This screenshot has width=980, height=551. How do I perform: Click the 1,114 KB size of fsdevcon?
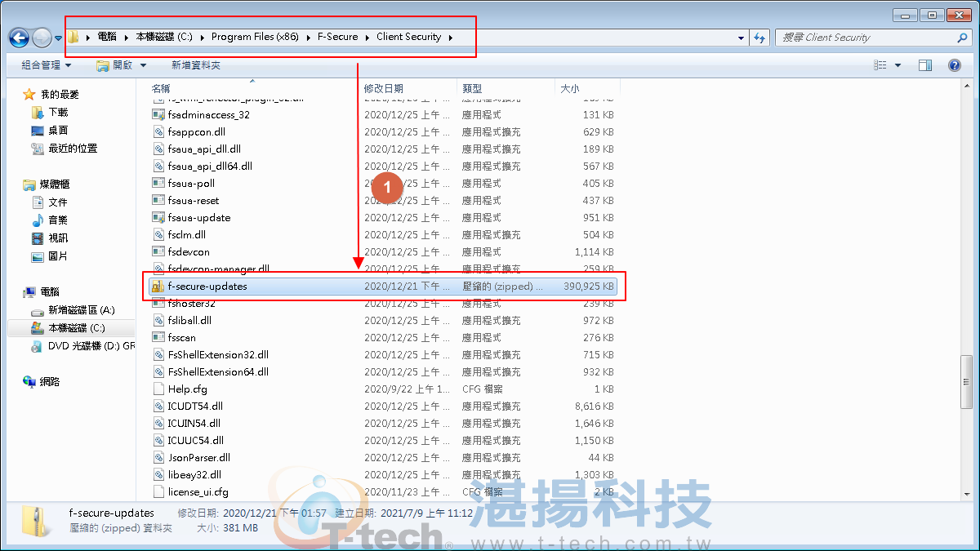point(594,252)
